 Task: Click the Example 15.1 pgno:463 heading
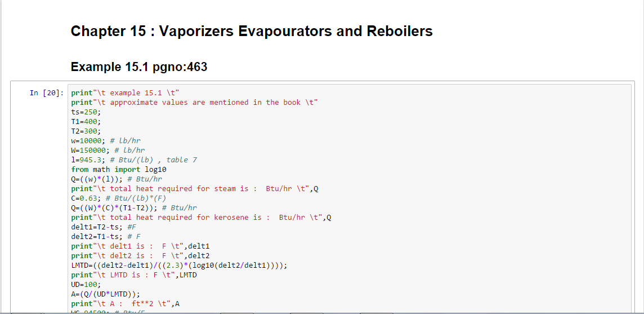[x=139, y=67]
